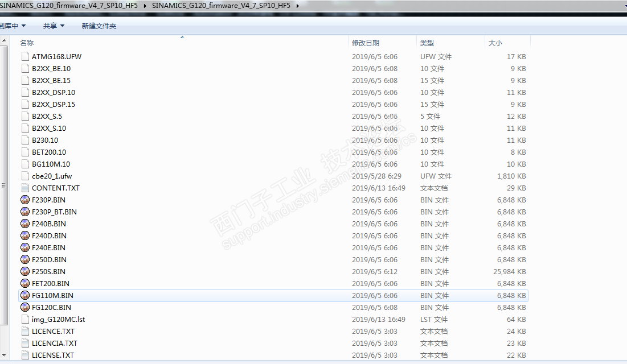Open the 共享 dropdown menu

pos(54,26)
